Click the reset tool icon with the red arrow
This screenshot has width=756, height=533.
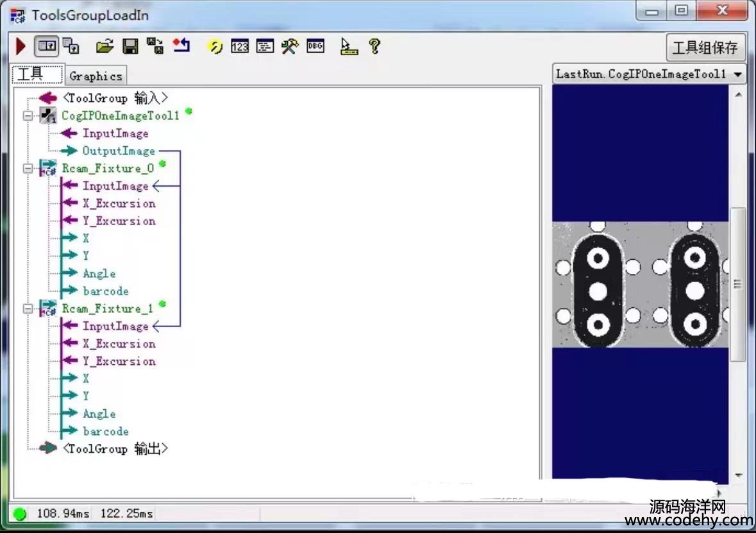181,46
